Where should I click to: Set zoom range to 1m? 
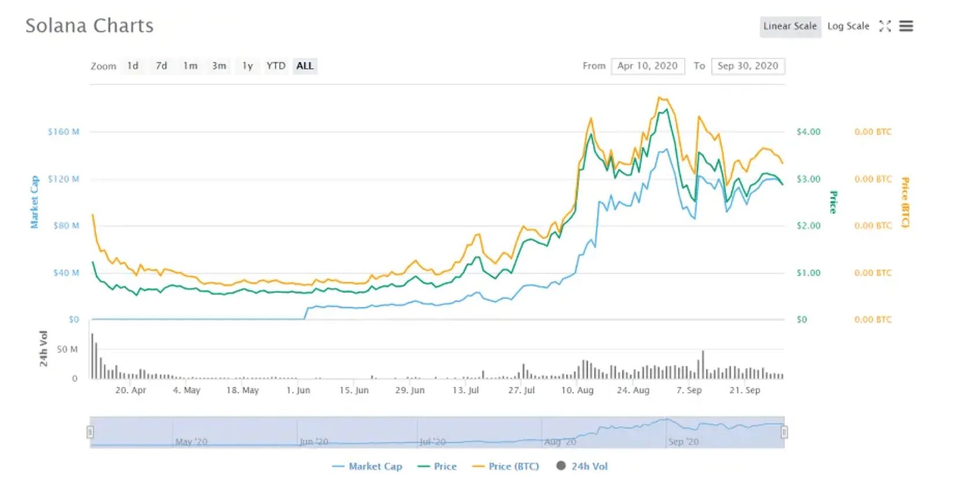(190, 66)
